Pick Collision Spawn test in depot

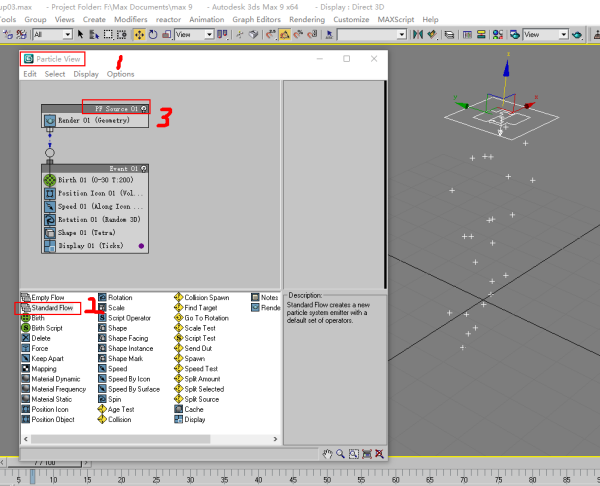(202, 297)
